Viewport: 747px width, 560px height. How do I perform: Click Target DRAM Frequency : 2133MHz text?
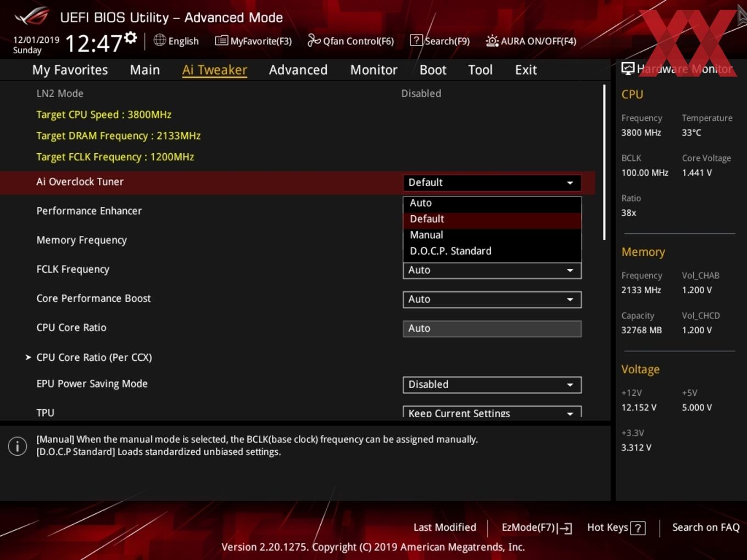[118, 136]
